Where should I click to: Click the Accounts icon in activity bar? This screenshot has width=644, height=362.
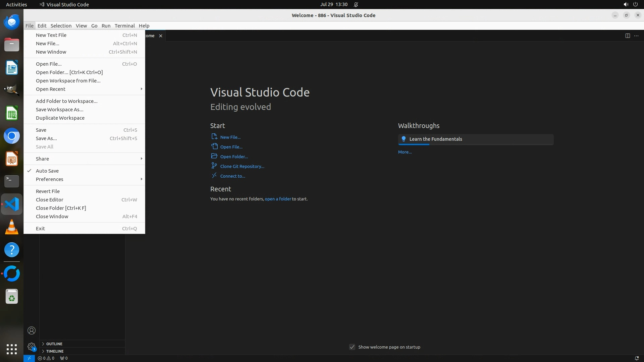tap(32, 330)
